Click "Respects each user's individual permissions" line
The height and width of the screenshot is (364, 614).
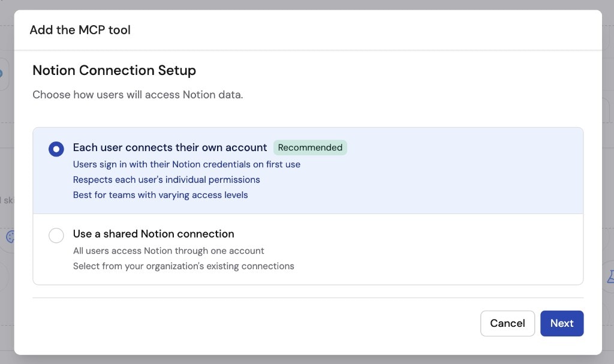(x=166, y=179)
